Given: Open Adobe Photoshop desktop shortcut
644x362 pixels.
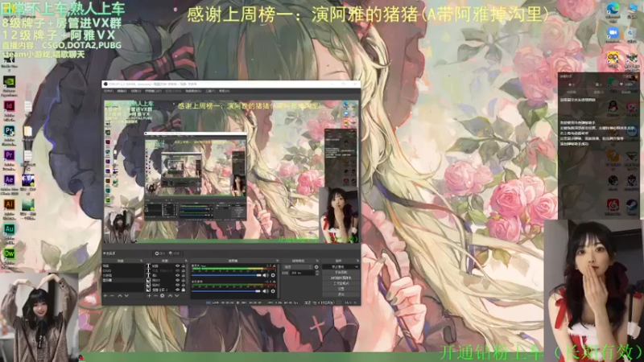Looking at the screenshot, I should point(9,131).
